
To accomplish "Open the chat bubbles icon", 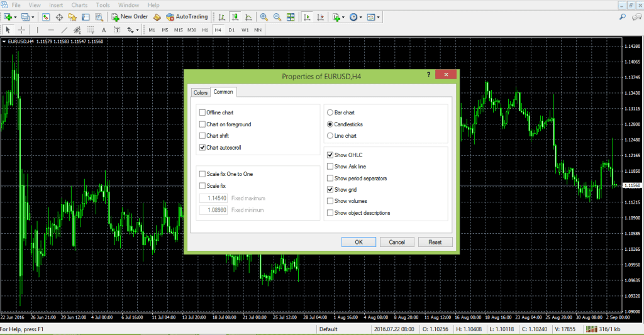I will [x=636, y=17].
